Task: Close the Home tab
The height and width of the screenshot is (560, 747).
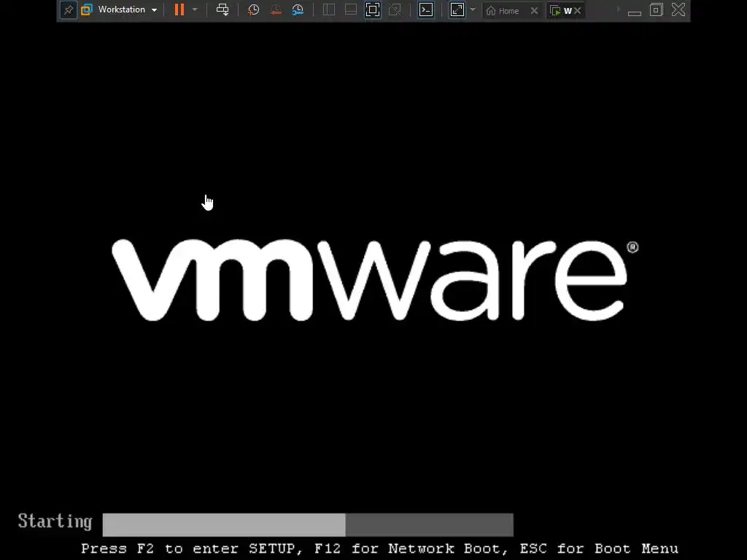Action: [535, 10]
